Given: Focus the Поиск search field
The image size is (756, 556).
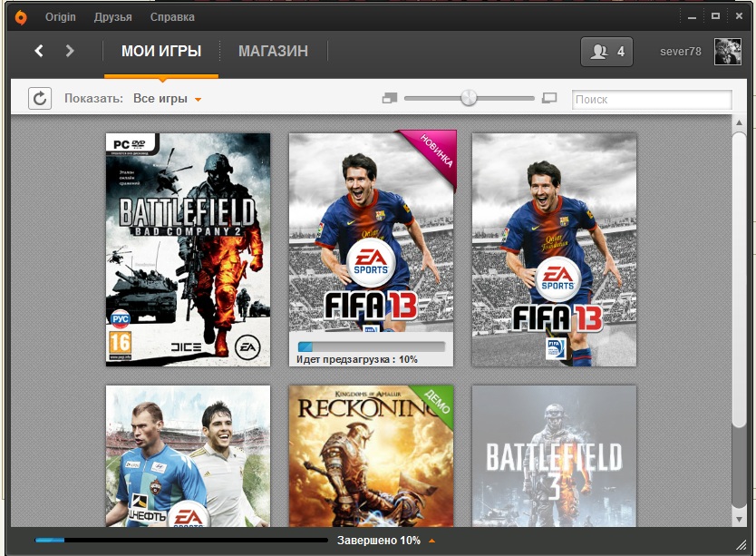Looking at the screenshot, I should (652, 100).
